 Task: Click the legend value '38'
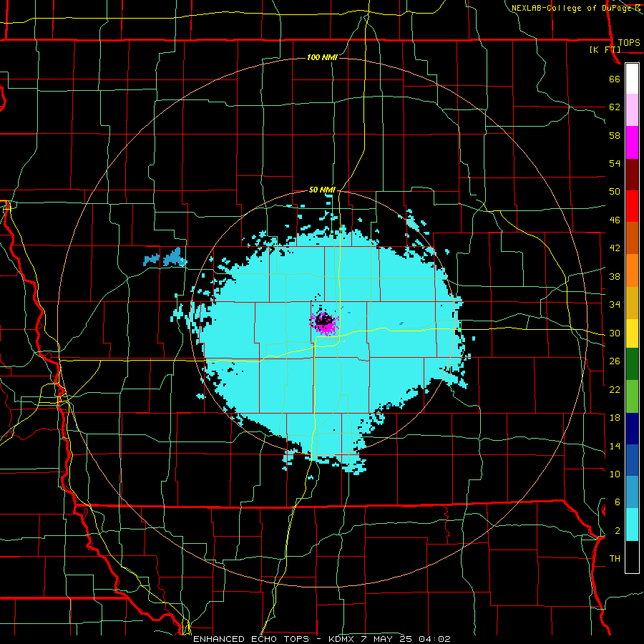pos(615,276)
